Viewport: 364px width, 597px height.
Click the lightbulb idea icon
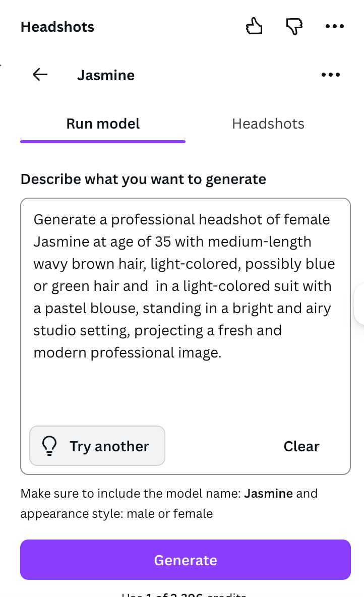[49, 445]
